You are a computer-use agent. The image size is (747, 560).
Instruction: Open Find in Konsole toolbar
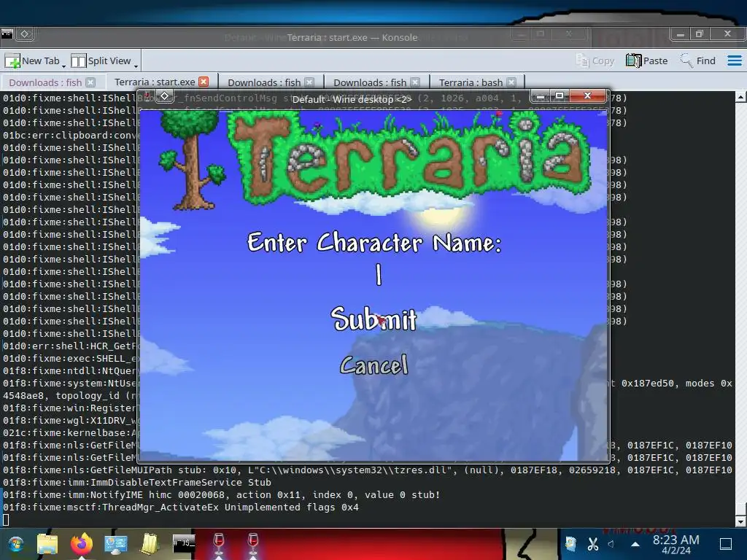[698, 61]
